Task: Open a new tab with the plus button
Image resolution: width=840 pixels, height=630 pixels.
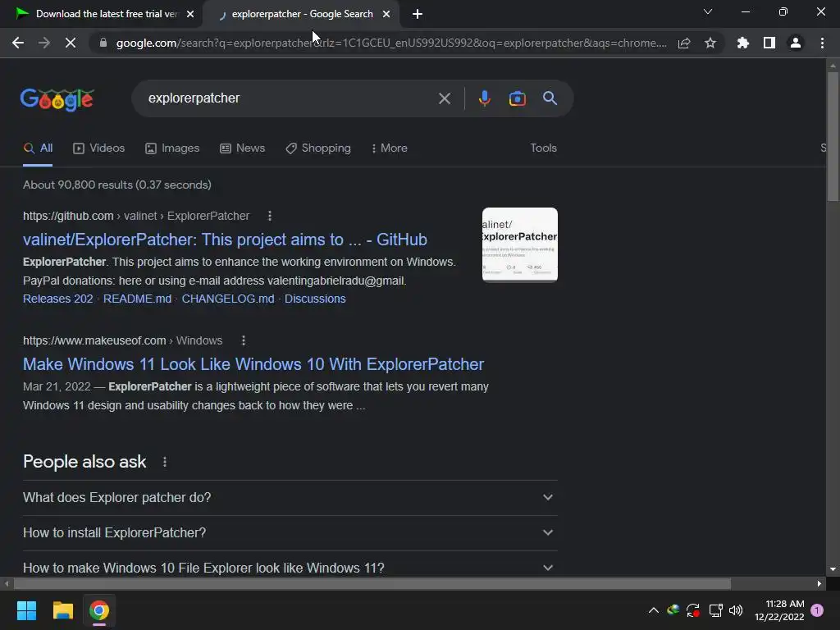Action: pyautogui.click(x=418, y=14)
